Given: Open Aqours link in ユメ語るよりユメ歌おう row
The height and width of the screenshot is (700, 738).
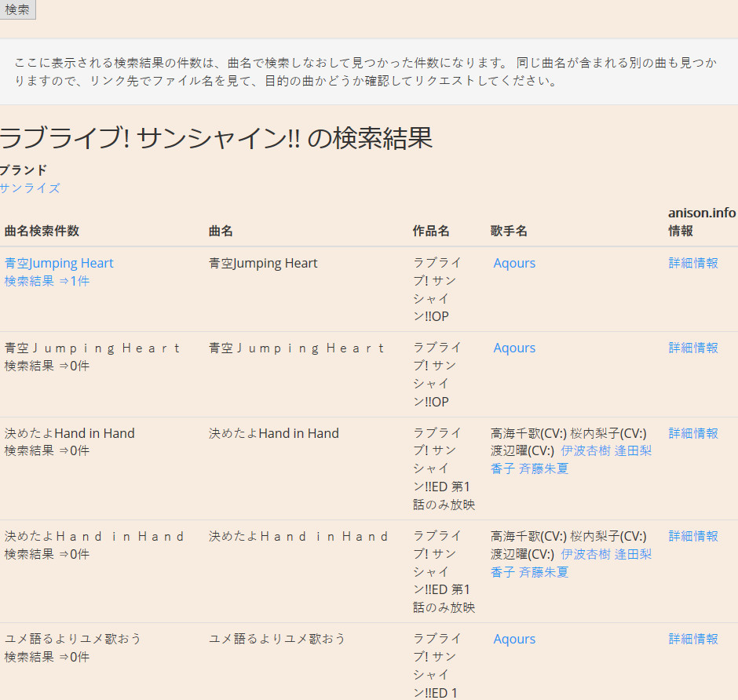Looking at the screenshot, I should click(514, 639).
